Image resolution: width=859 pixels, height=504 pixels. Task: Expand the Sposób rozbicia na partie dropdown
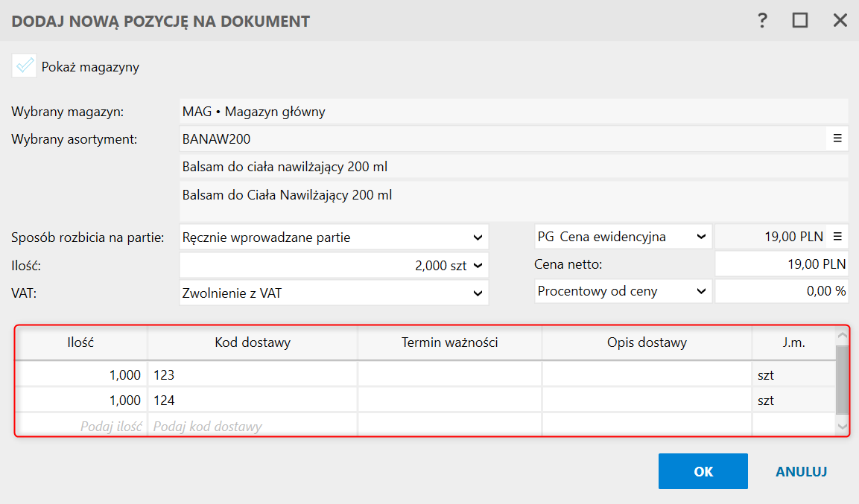[478, 237]
